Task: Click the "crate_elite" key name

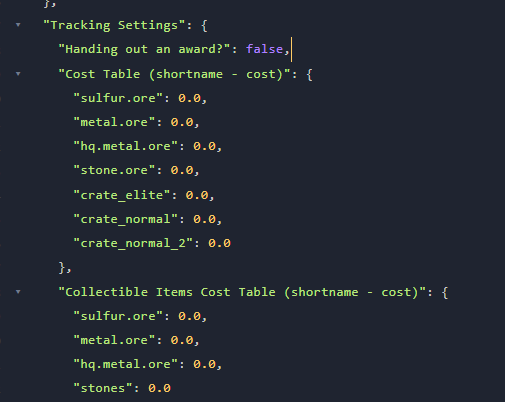Action: click(122, 195)
